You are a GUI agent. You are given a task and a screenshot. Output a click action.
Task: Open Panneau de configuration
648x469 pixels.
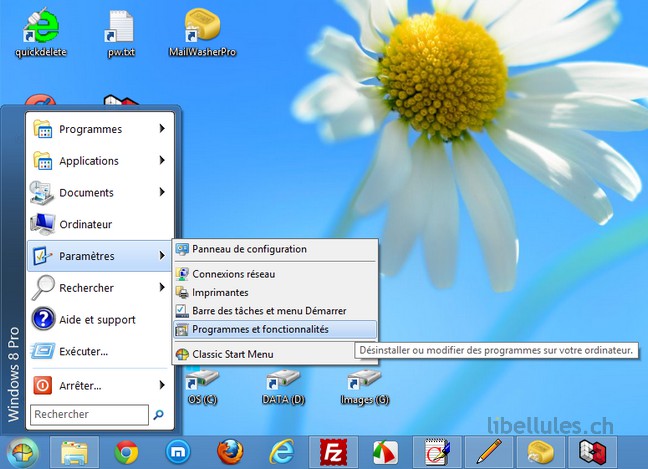[249, 249]
